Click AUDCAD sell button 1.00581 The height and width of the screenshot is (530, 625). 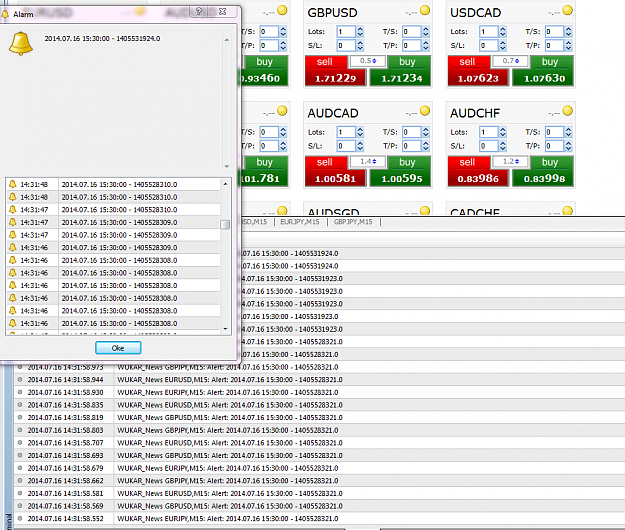335,171
